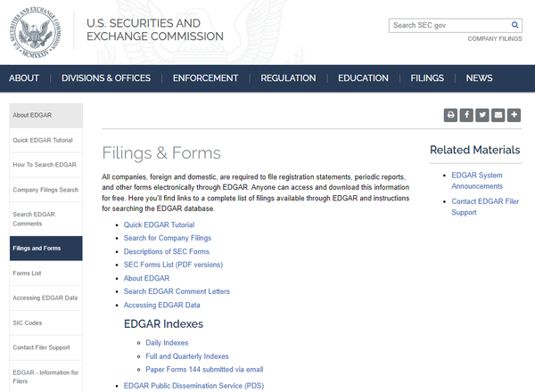Select Filings and Forms sidebar item
The height and width of the screenshot is (392, 535).
[46, 249]
